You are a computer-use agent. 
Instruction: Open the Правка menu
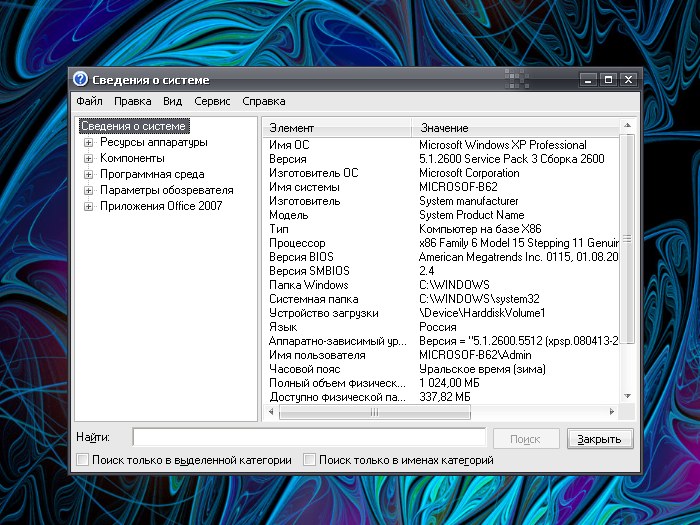pos(133,101)
